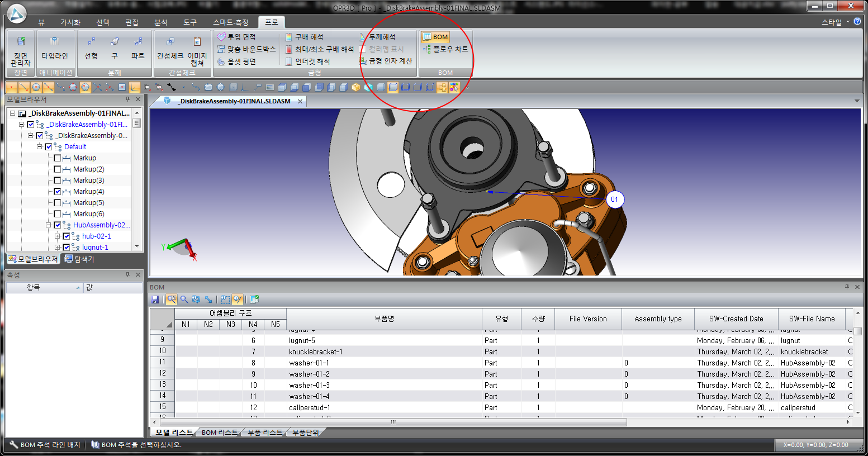Collapse the HubAssembly-02 tree node
The height and width of the screenshot is (456, 868).
[x=49, y=225]
